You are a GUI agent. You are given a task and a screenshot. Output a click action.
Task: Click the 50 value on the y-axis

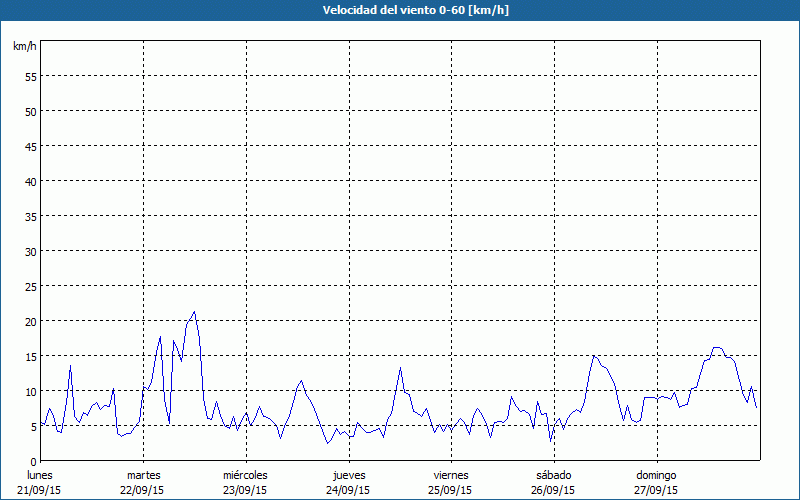click(30, 112)
